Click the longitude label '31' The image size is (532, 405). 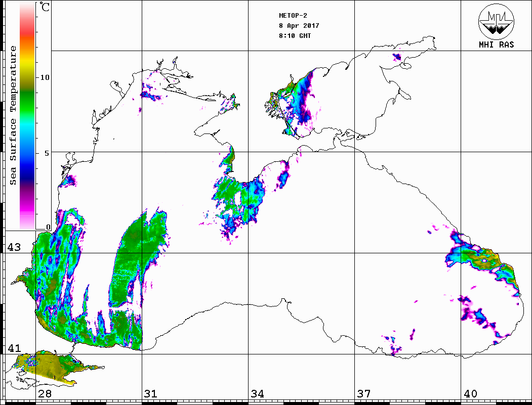tap(151, 393)
